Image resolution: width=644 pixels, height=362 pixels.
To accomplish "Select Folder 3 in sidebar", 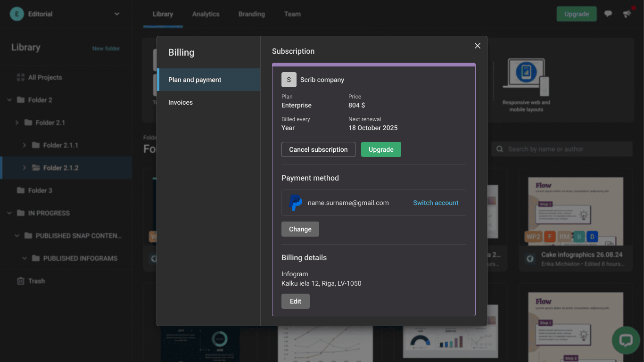I will 66,190.
